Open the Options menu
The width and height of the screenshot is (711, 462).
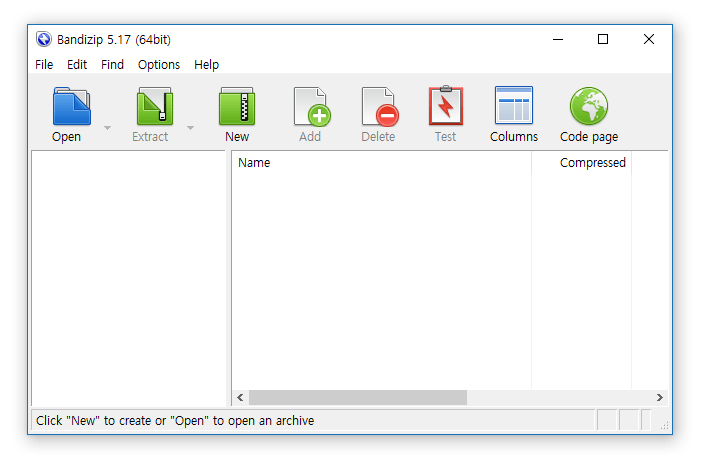[159, 65]
